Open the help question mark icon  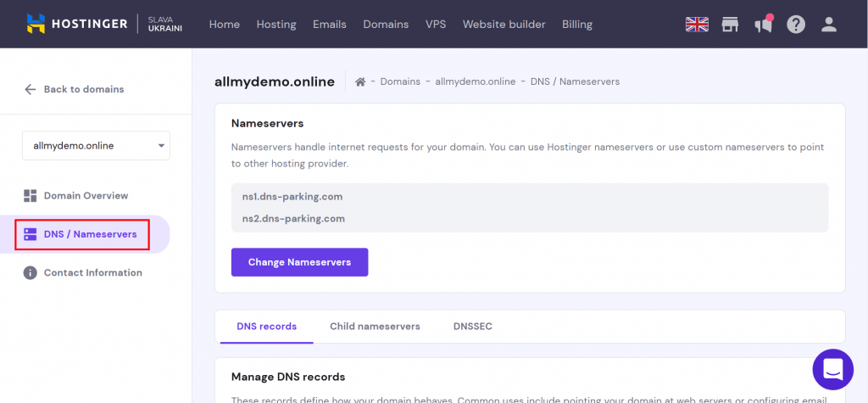tap(796, 24)
